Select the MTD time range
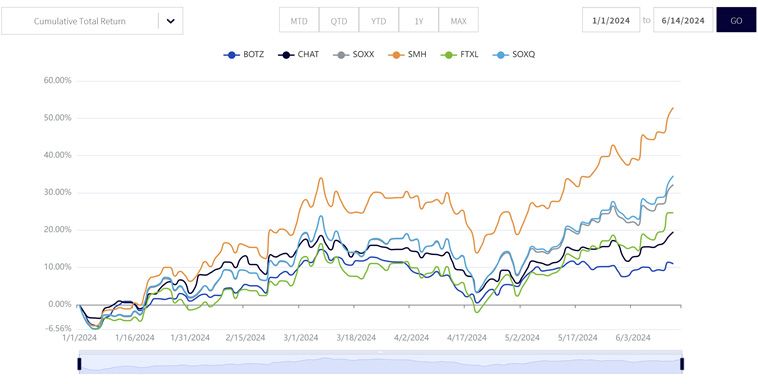 [299, 21]
